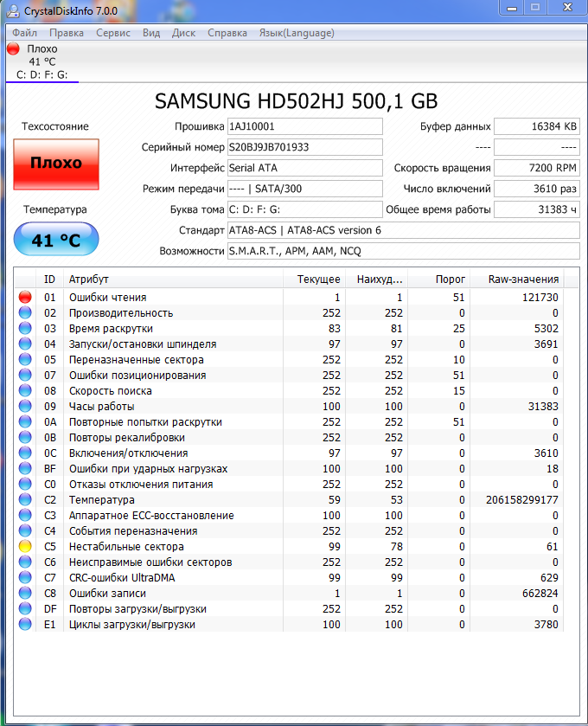This screenshot has height=726, width=588.
Task: Click the Возможности field with S.M.A.R.T.
Action: 404,251
